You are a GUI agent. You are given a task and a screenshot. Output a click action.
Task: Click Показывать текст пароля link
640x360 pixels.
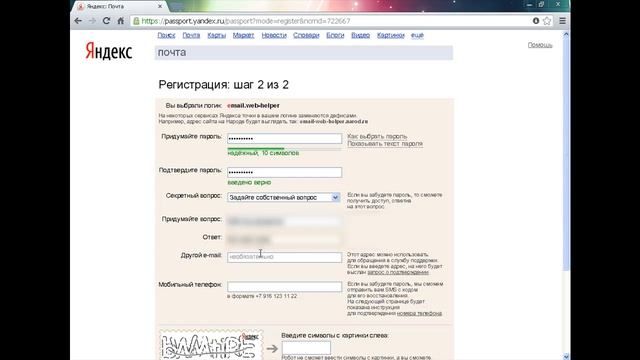[x=385, y=144]
